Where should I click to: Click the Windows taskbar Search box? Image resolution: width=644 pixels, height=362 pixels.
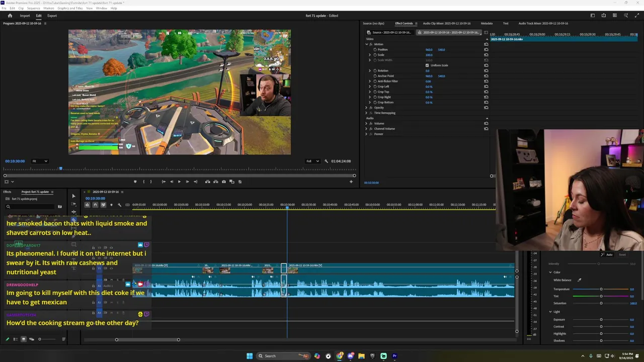tap(284, 356)
